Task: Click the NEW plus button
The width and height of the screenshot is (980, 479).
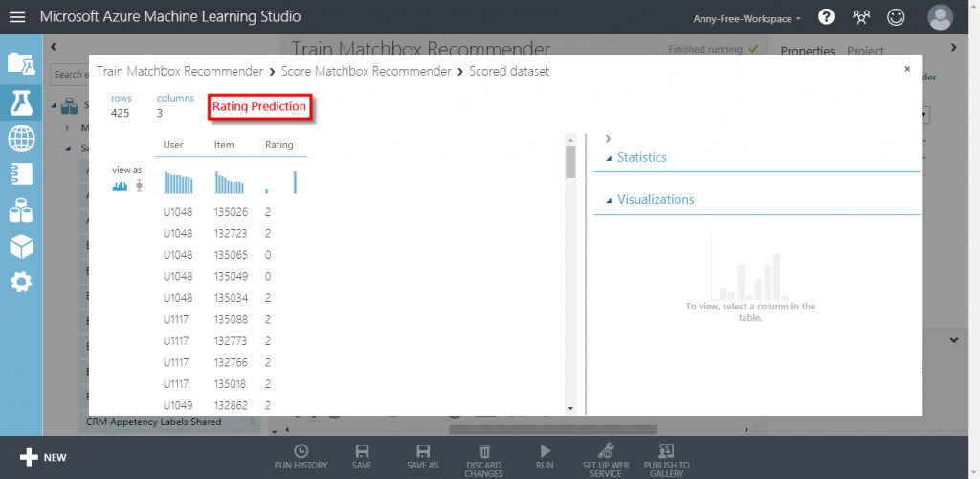Action: tap(42, 458)
